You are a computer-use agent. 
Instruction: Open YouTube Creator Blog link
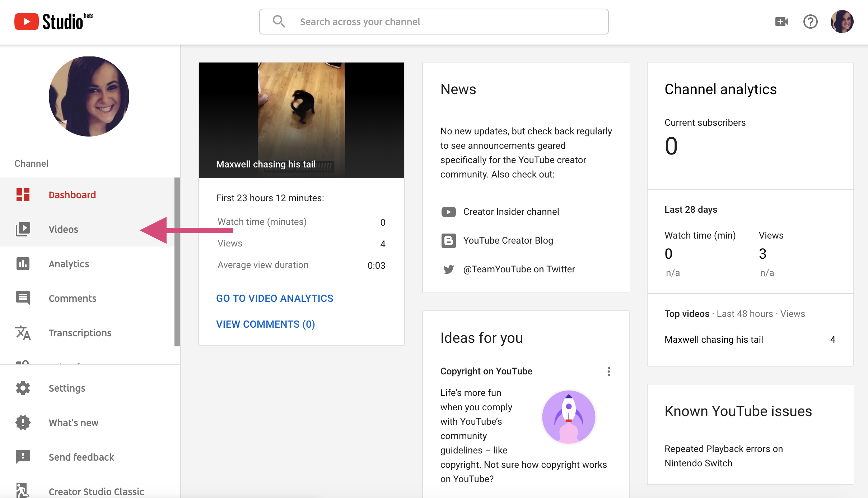click(508, 240)
